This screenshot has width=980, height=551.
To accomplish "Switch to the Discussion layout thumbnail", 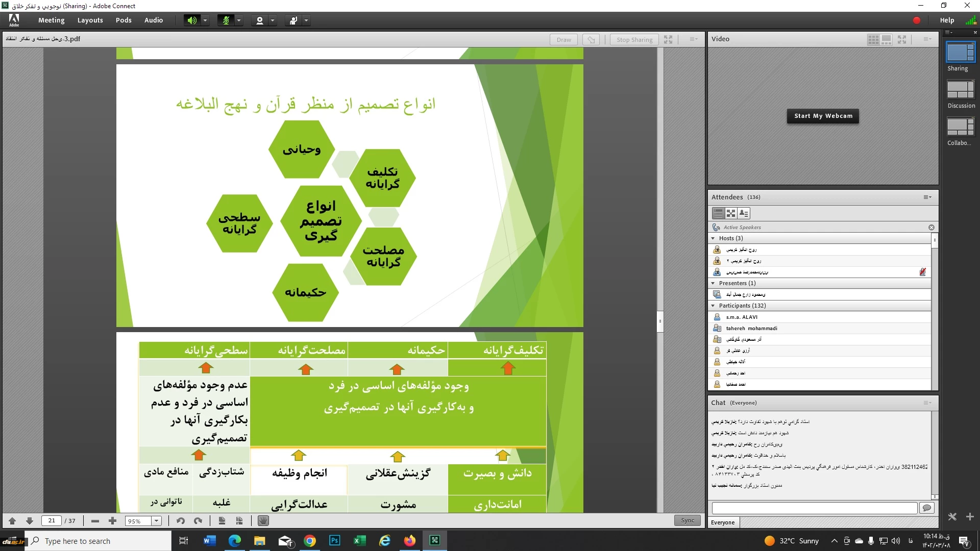I will coord(961,90).
